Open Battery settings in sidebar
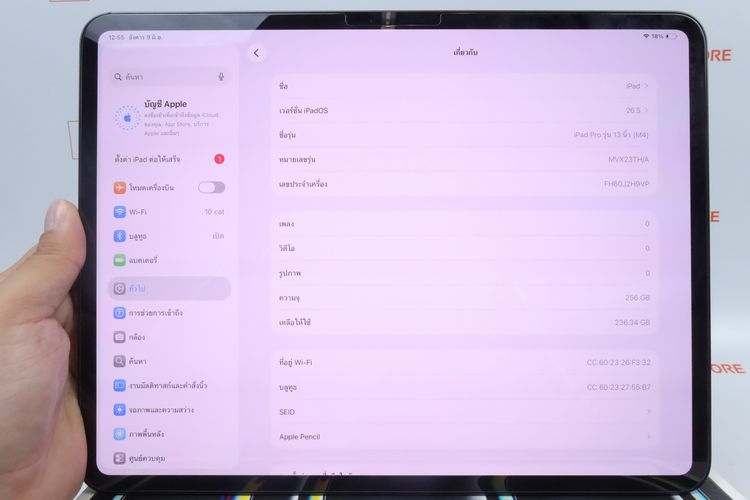Image resolution: width=750 pixels, height=500 pixels. [169, 260]
